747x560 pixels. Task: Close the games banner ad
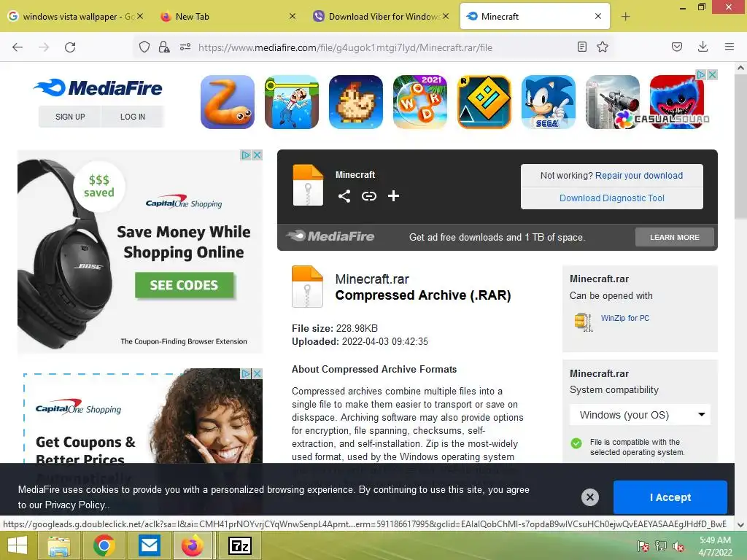tap(712, 74)
